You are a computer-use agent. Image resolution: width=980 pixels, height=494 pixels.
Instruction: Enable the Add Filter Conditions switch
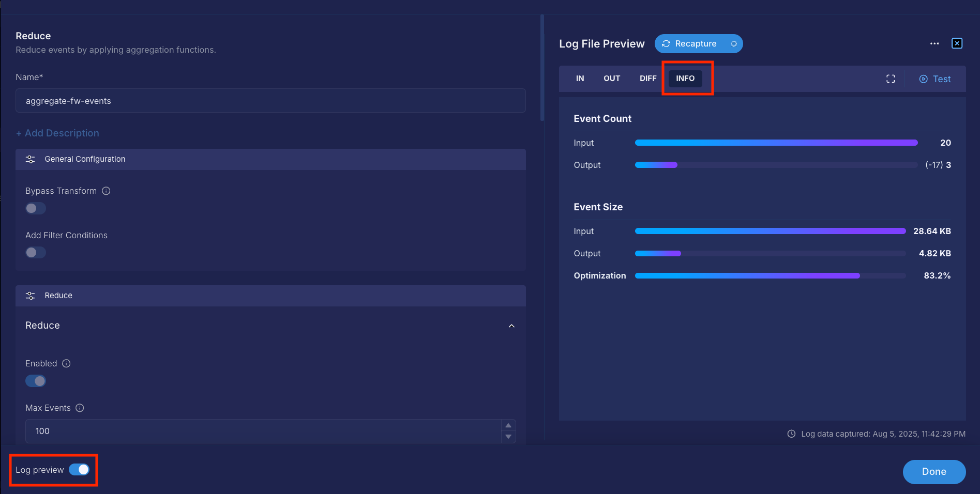36,253
